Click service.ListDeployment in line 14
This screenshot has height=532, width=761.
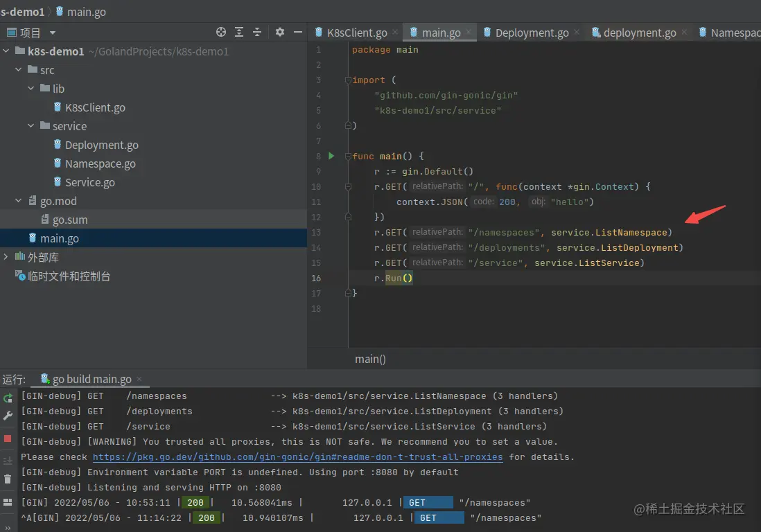click(618, 247)
